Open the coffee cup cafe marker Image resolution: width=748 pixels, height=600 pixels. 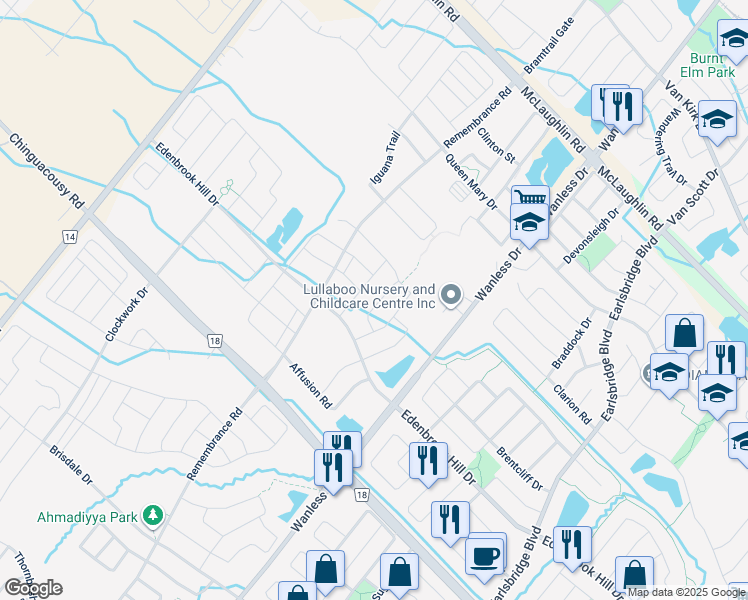point(485,555)
